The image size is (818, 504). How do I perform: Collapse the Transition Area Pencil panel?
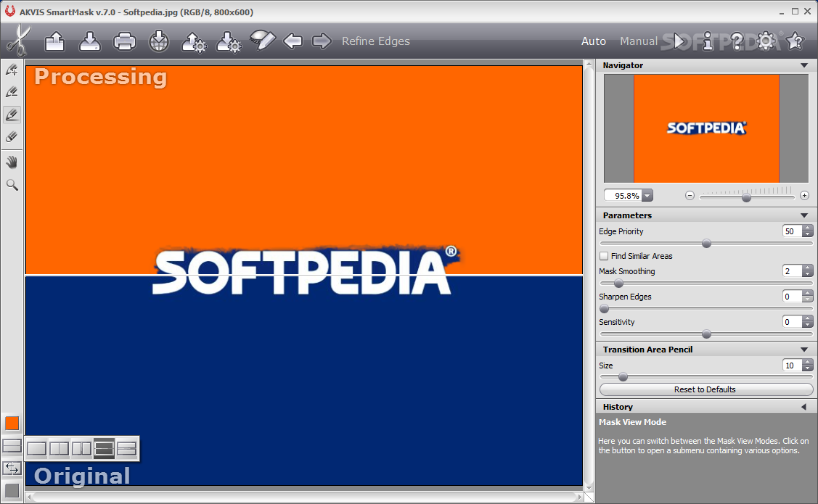point(804,350)
